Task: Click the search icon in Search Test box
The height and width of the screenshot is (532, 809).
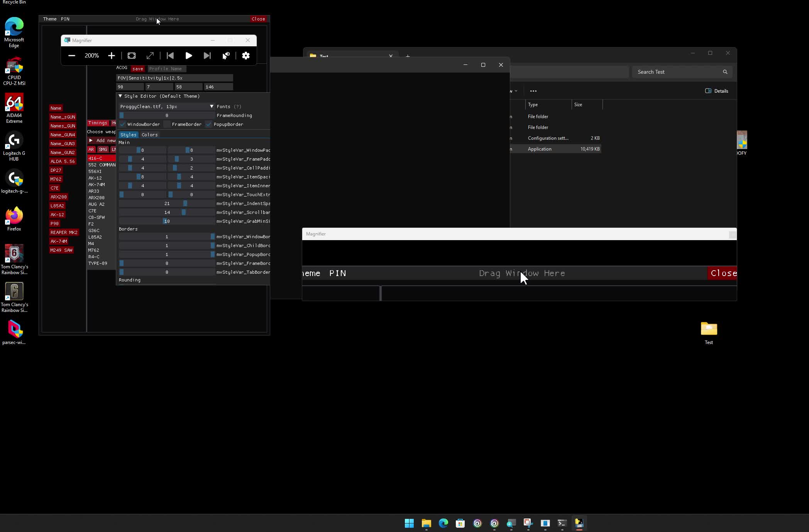Action: pyautogui.click(x=725, y=72)
